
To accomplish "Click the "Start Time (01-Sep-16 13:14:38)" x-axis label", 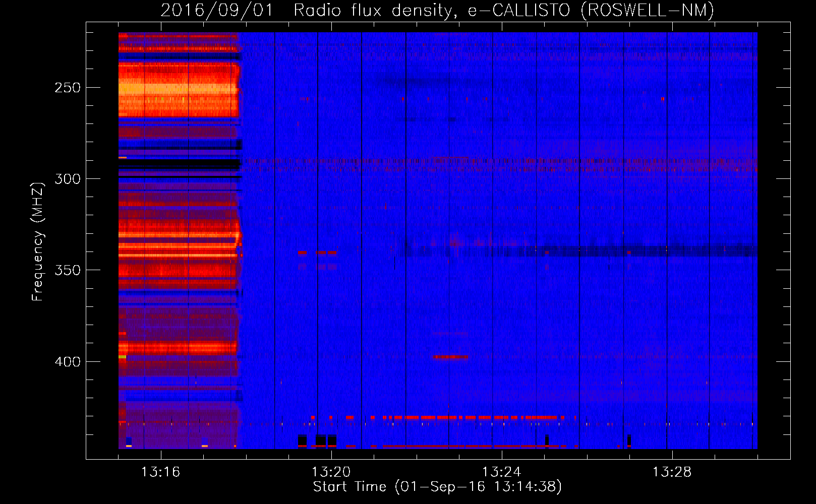I will point(437,487).
